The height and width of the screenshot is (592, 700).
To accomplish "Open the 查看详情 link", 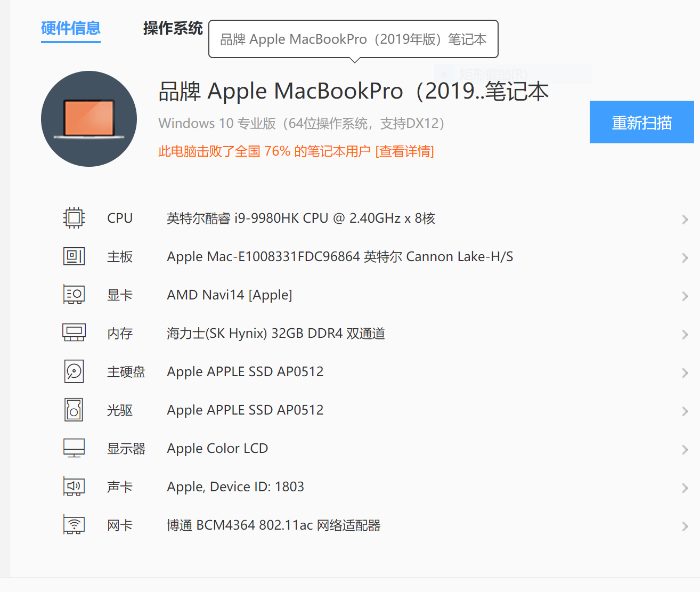I will click(405, 152).
